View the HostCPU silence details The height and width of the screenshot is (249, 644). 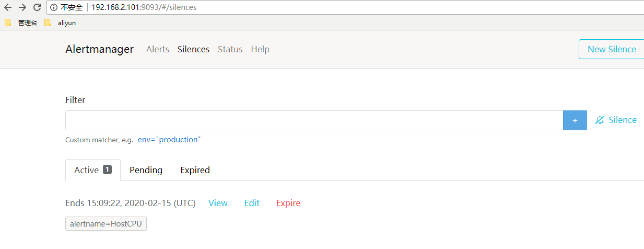coord(218,203)
